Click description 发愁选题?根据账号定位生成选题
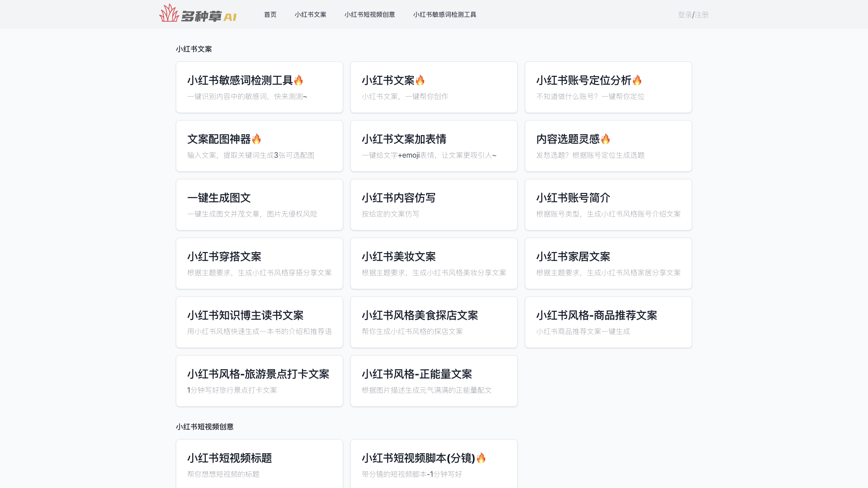The width and height of the screenshot is (868, 488). (590, 155)
